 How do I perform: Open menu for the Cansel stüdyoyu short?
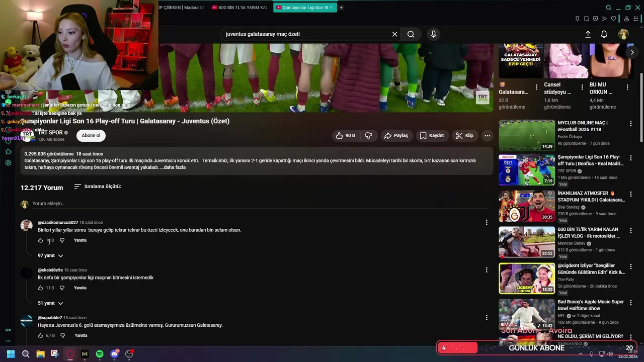tap(582, 87)
